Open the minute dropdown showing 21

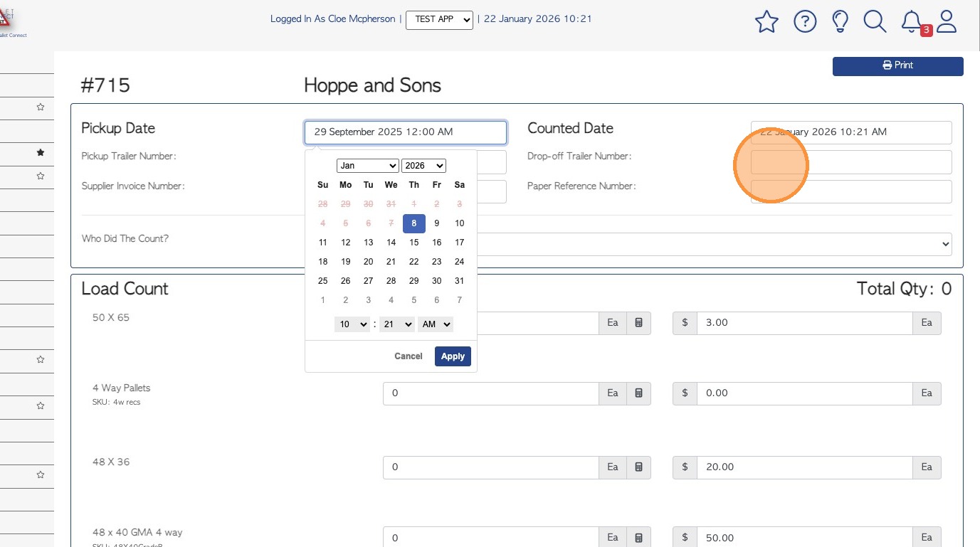point(397,324)
